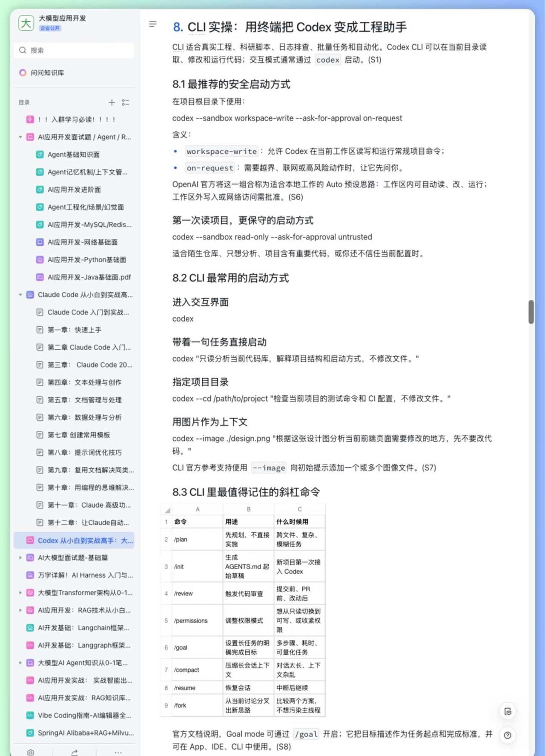Click the /init command cell

197,566
